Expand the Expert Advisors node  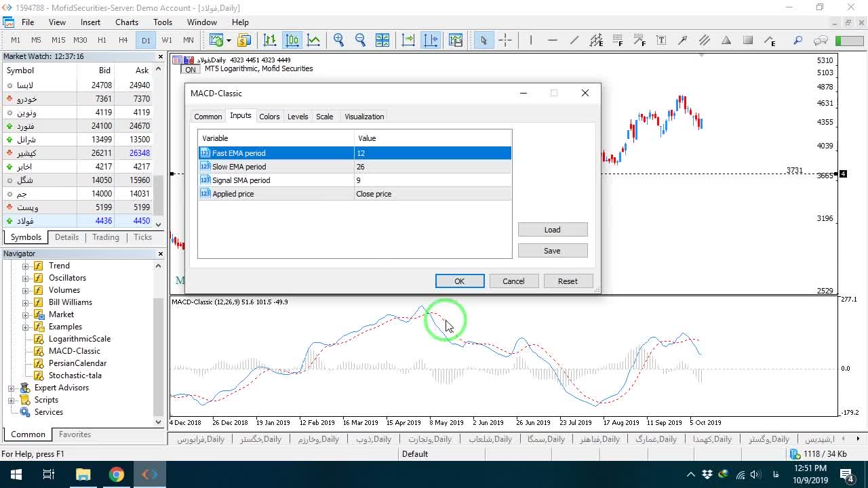click(x=11, y=388)
